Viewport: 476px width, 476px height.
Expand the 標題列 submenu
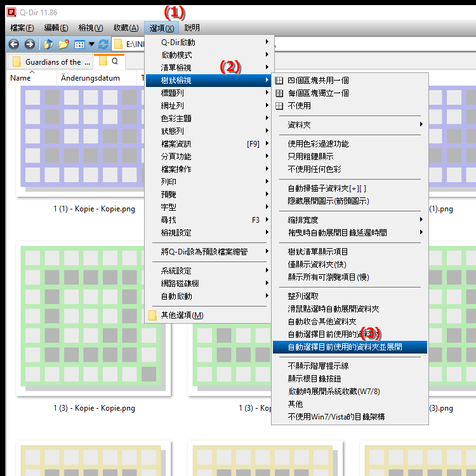209,93
